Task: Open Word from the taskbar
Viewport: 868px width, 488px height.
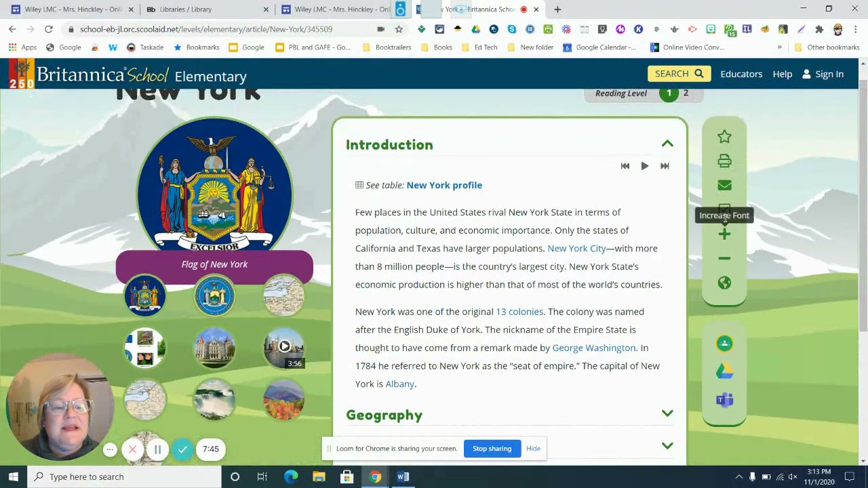Action: pos(403,476)
